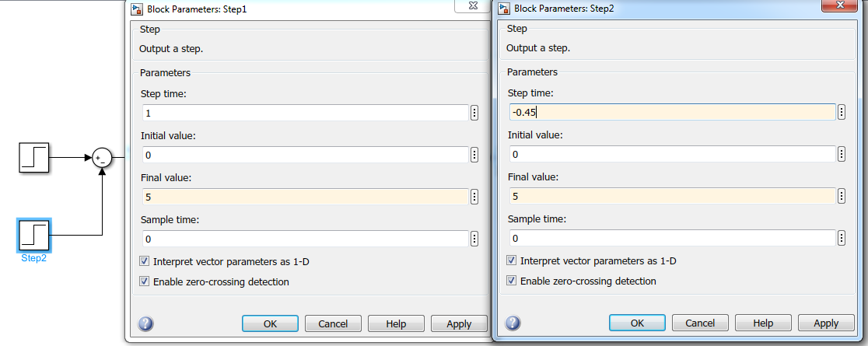Disable zero-crossing detection in Step1 dialog
868x346 pixels.
pos(144,281)
